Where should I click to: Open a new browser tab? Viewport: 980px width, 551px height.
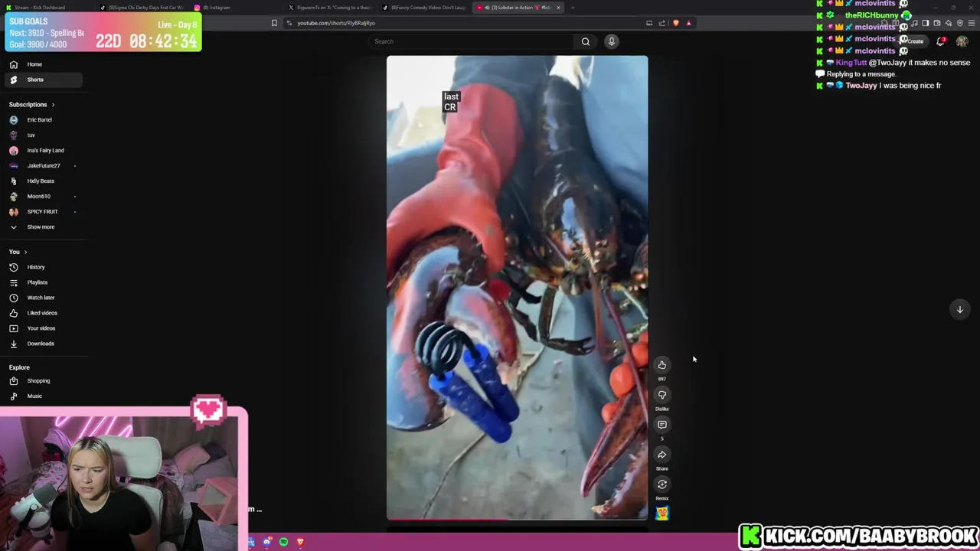[573, 8]
